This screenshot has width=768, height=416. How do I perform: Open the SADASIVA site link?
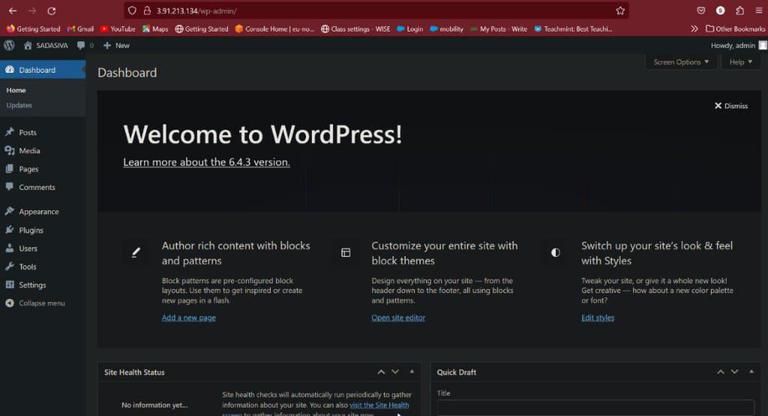pos(46,46)
